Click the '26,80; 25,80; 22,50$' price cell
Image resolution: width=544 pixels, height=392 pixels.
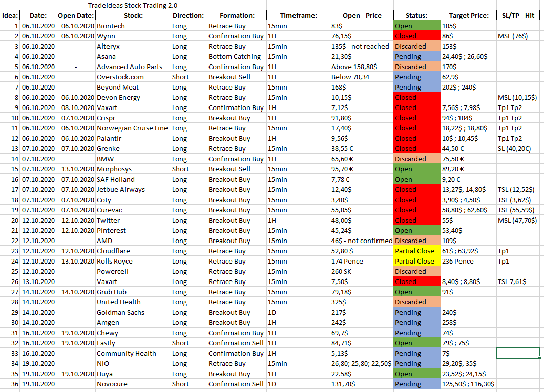pyautogui.click(x=362, y=363)
